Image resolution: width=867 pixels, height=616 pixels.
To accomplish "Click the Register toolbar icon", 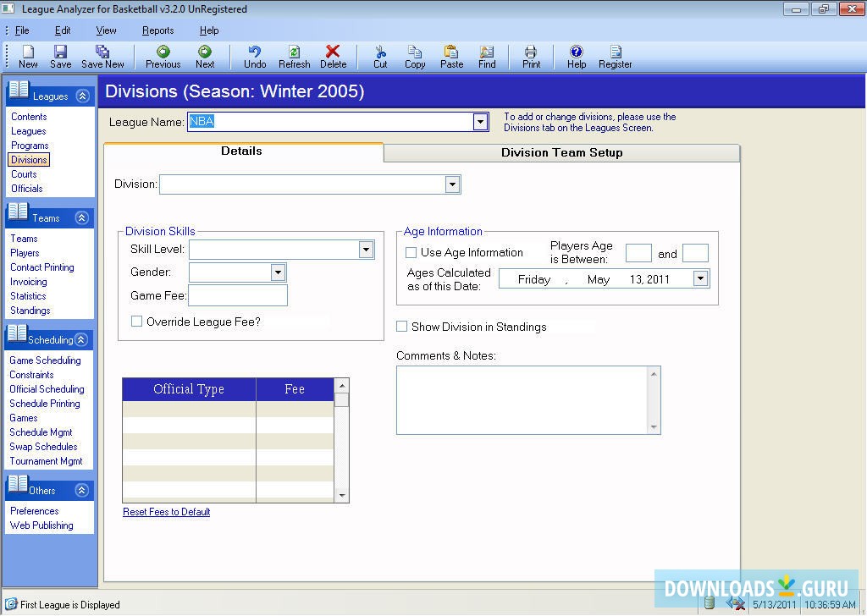I will pyautogui.click(x=616, y=52).
